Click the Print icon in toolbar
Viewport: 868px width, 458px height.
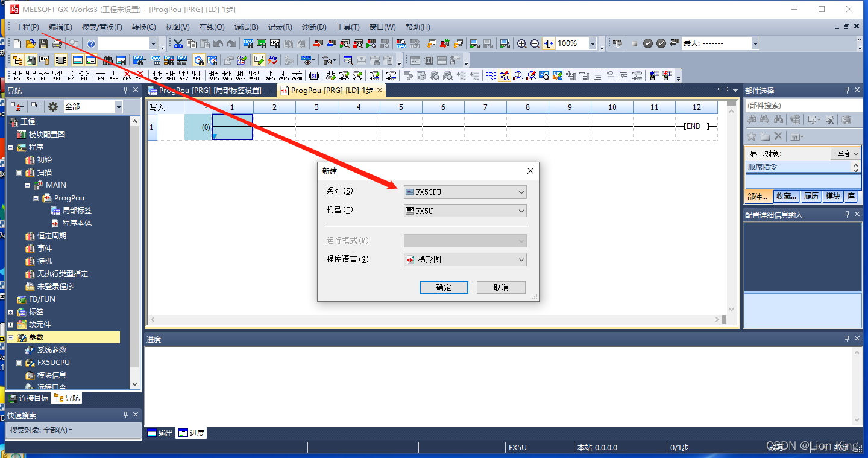click(57, 43)
